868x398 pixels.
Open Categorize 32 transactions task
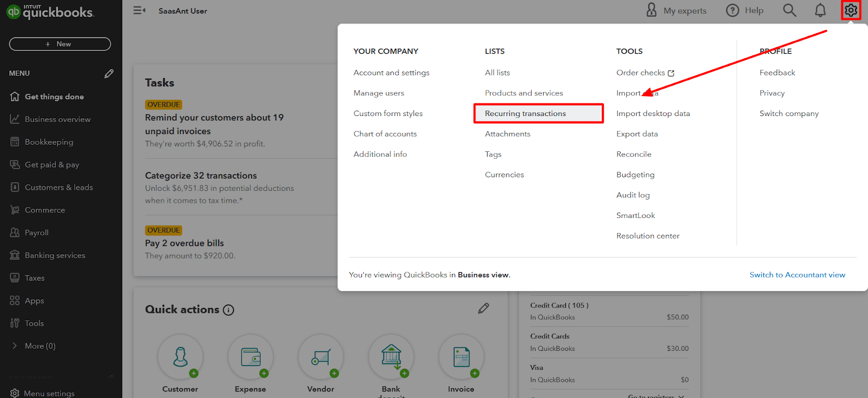[x=201, y=176]
